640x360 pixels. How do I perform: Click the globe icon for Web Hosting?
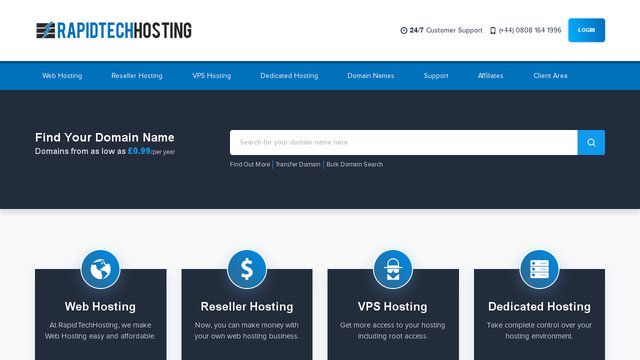[x=100, y=269]
